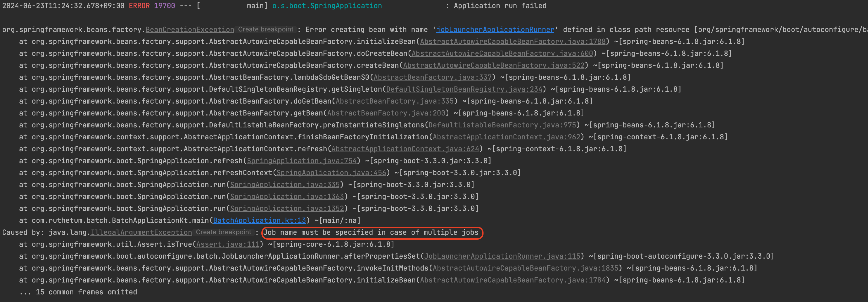This screenshot has width=868, height=302.
Task: Open AbstractAutowireCapableBeanFactory.java:1835 link
Action: coord(525,268)
